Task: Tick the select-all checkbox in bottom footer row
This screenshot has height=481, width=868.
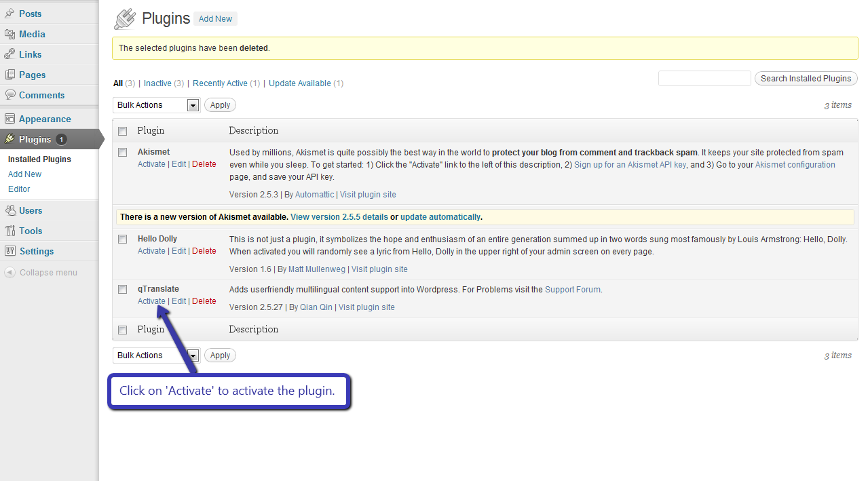Action: (x=123, y=330)
